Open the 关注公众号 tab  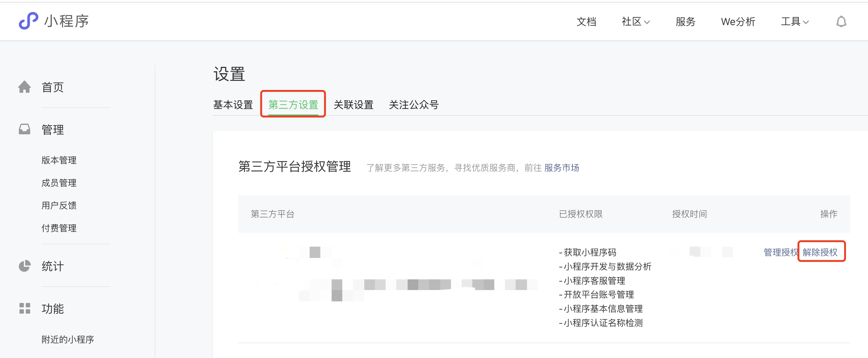tap(414, 104)
